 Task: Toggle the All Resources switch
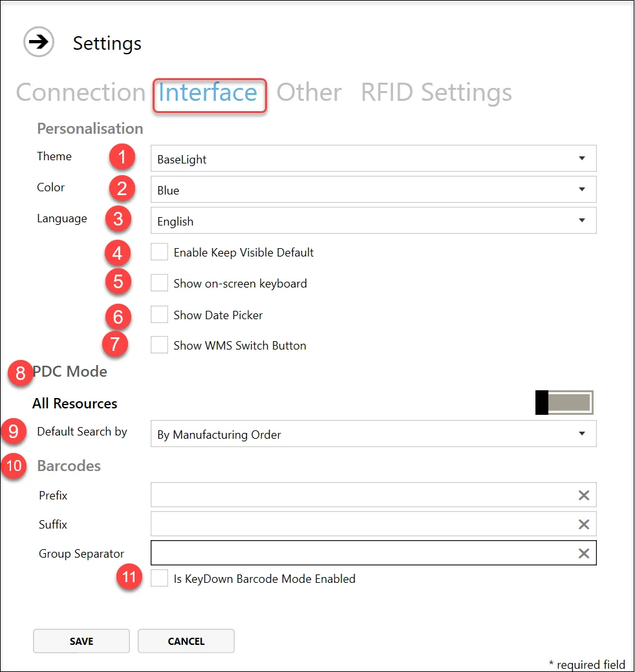[564, 402]
